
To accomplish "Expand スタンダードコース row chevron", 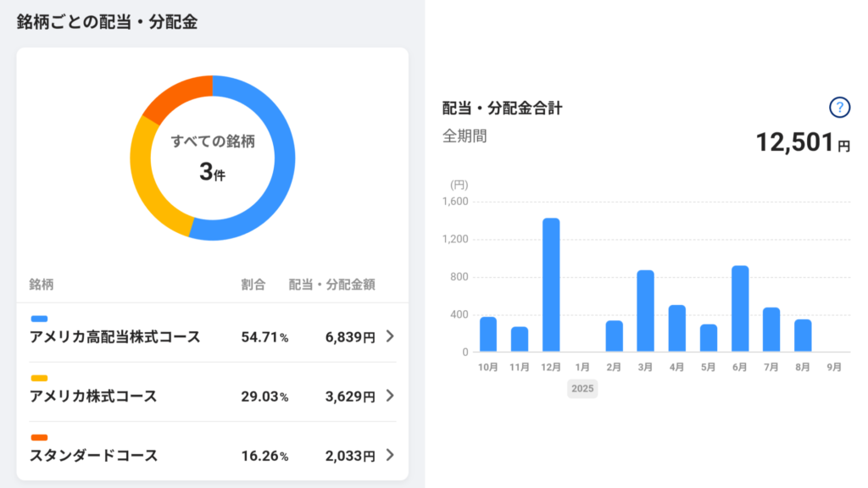I will tap(390, 455).
